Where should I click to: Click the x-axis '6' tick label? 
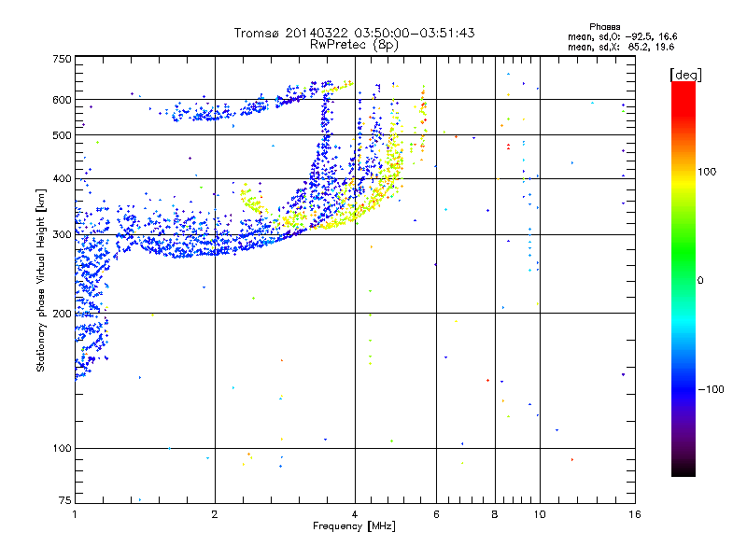pyautogui.click(x=437, y=514)
